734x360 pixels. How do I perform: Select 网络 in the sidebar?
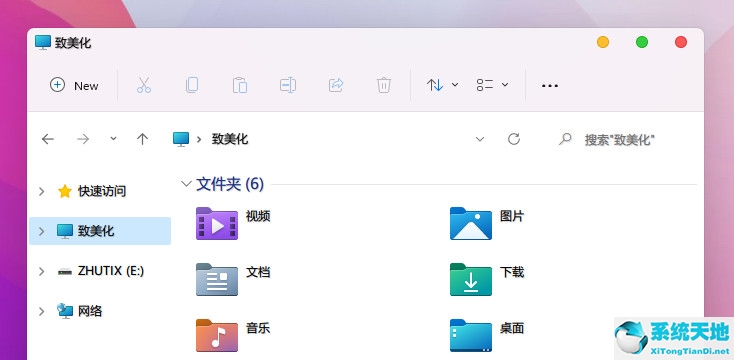[x=89, y=311]
